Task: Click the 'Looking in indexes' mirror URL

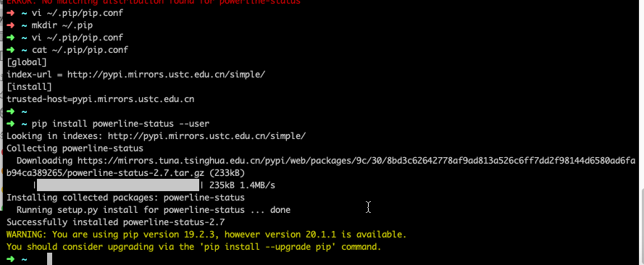Action: tap(206, 136)
